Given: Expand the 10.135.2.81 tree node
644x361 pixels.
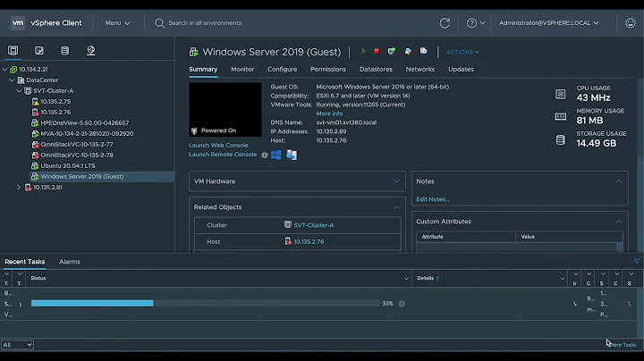Looking at the screenshot, I should pos(19,187).
